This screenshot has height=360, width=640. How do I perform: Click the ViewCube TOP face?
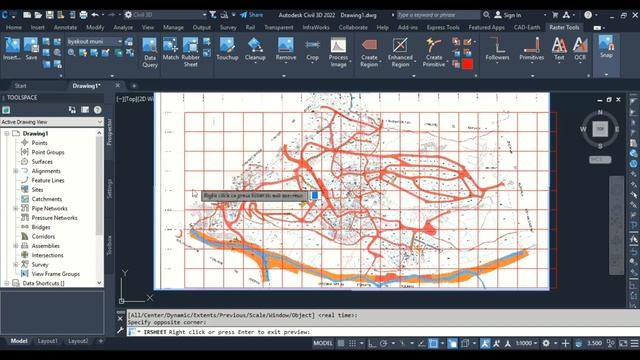(600, 129)
